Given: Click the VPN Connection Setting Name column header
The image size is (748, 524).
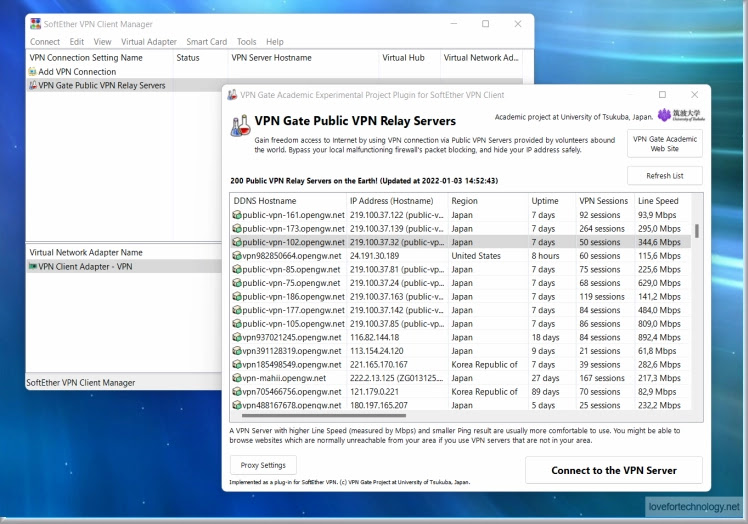Looking at the screenshot, I should click(x=99, y=58).
